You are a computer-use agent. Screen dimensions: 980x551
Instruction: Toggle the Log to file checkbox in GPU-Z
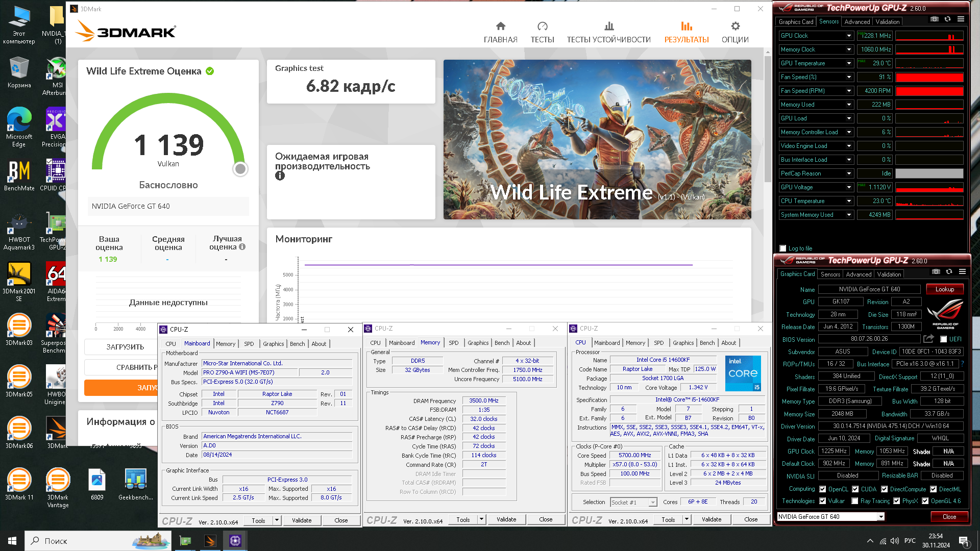(x=783, y=248)
